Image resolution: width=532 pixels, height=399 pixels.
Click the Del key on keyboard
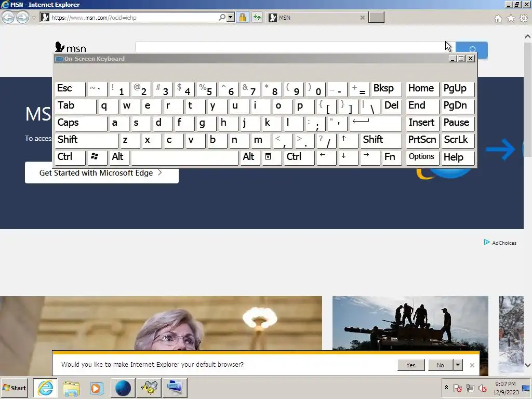pyautogui.click(x=392, y=106)
